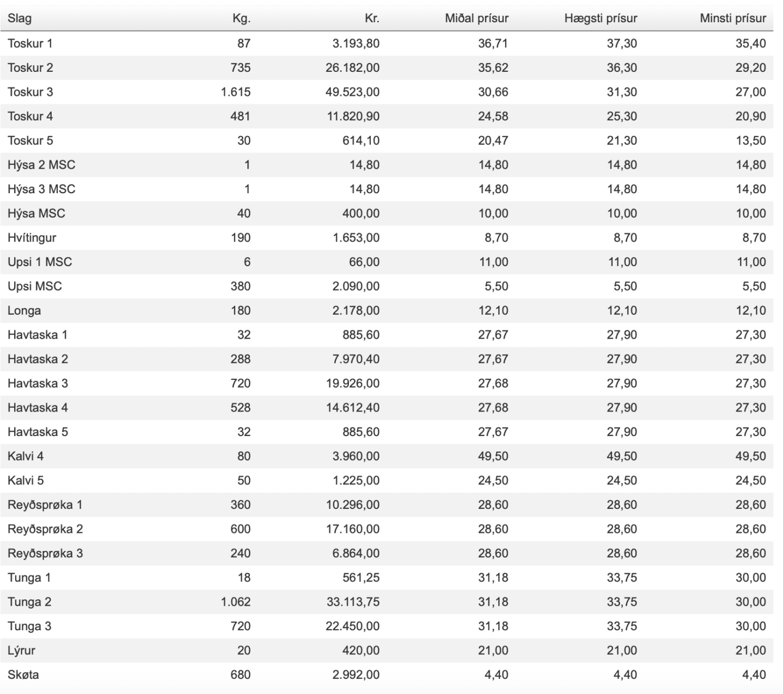Click the Reyðsprøka 2 row label
The image size is (784, 694).
[x=45, y=529]
